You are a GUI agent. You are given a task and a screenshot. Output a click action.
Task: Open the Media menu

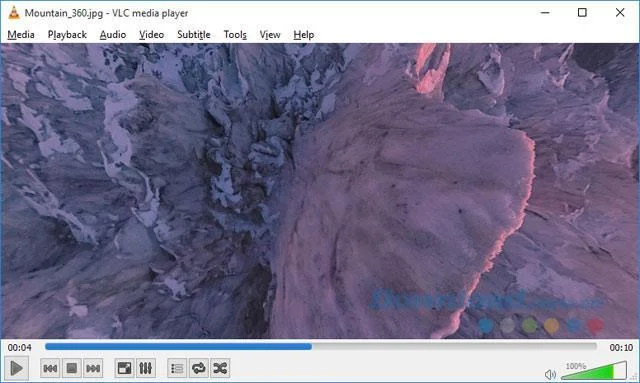[x=21, y=35]
